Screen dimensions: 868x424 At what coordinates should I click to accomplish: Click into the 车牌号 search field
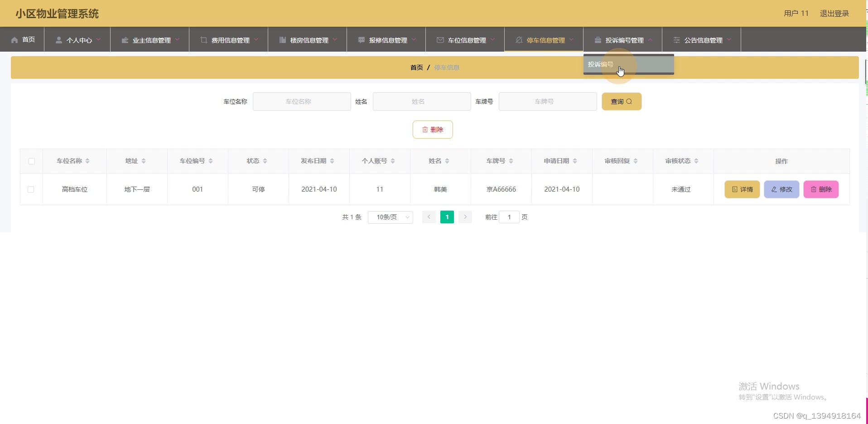pos(548,101)
